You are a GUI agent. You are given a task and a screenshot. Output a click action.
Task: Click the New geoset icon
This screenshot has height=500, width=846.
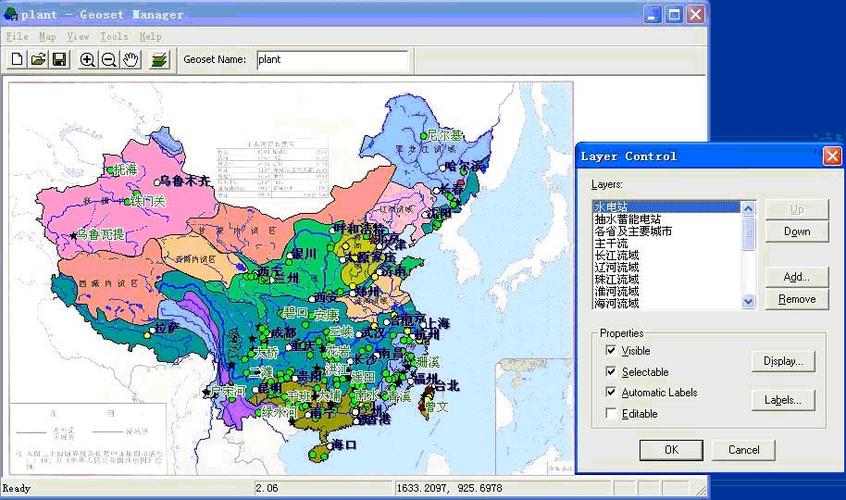(17, 60)
